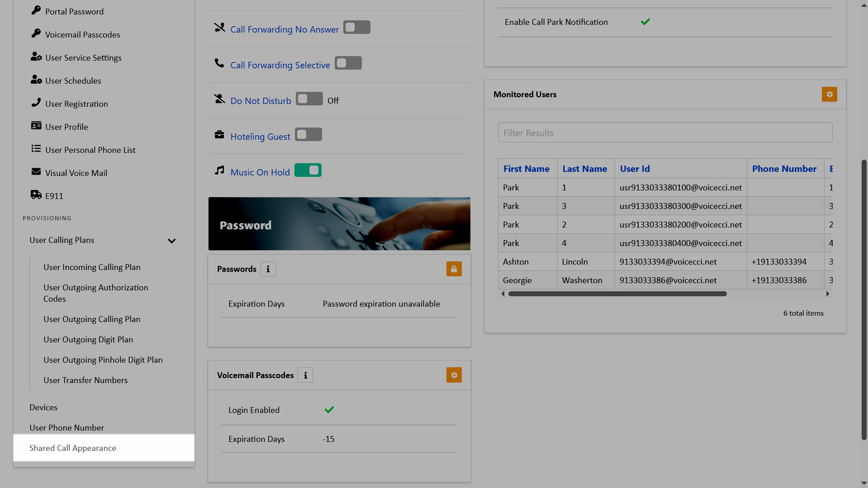Click the Passwords lock icon button

pos(454,269)
